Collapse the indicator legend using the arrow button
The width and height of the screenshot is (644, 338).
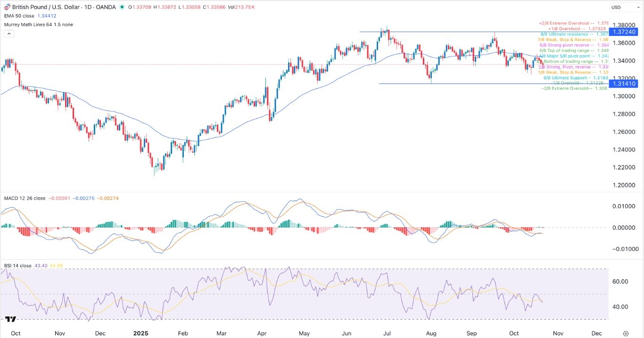(8, 33)
